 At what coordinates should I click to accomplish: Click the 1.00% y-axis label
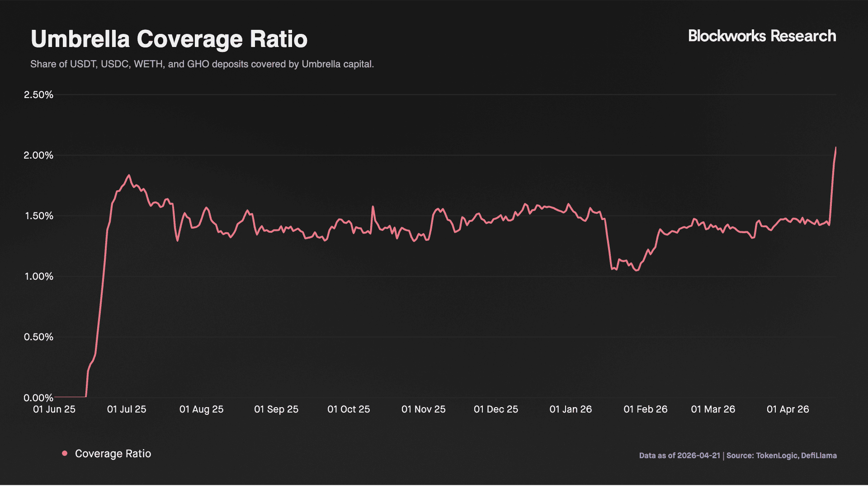point(38,277)
